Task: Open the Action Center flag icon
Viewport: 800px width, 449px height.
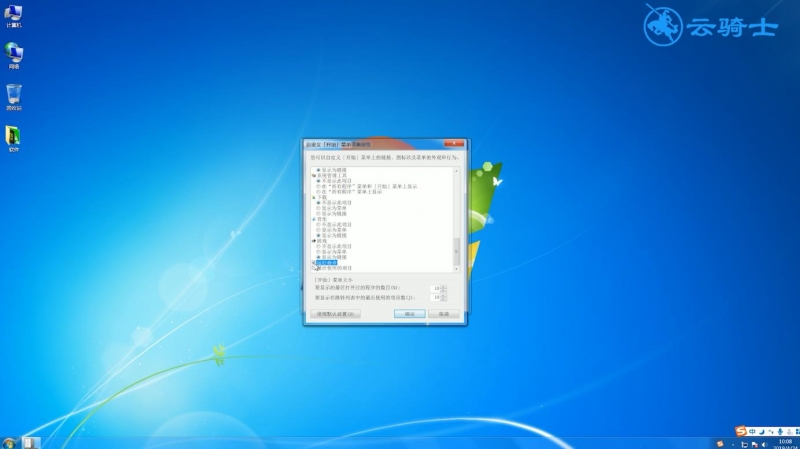Action: tap(755, 445)
